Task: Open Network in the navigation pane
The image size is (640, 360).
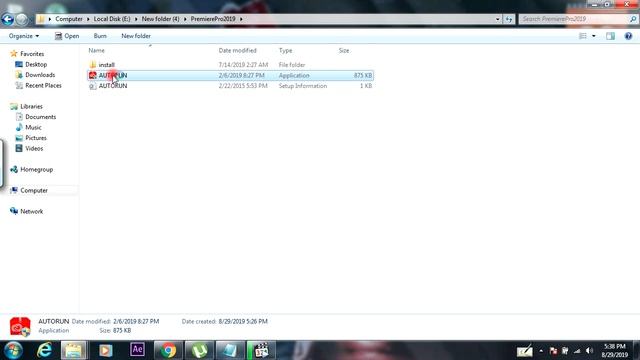Action: 31,211
